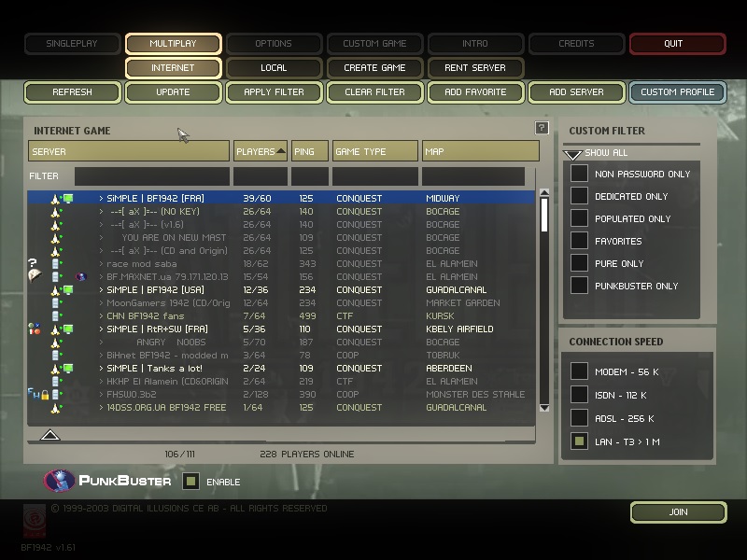Switch to the Singleplay tab

pyautogui.click(x=72, y=43)
